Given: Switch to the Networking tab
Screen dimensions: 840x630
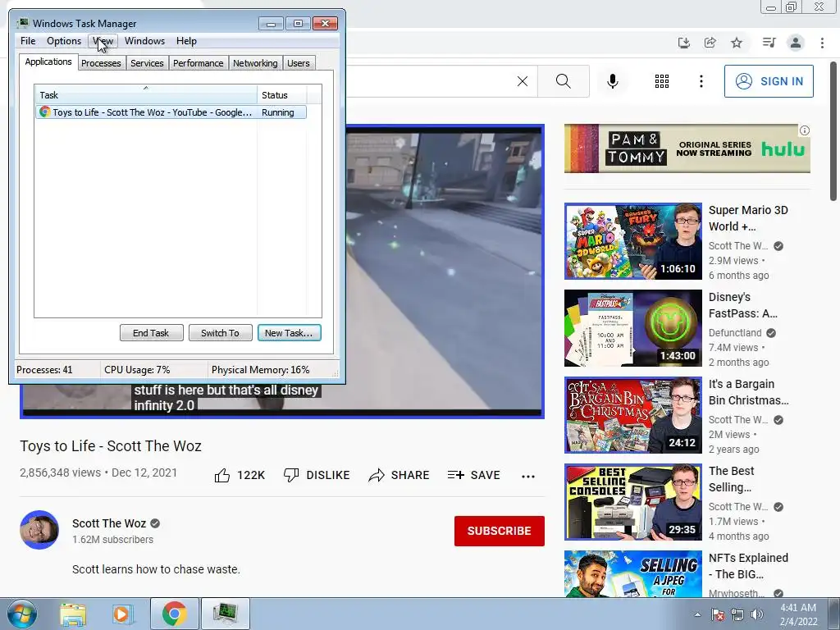Looking at the screenshot, I should [255, 63].
